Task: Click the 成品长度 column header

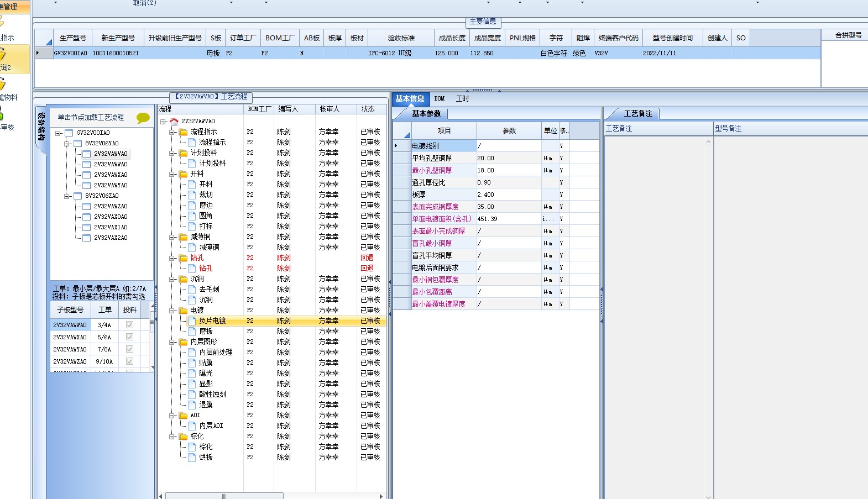Action: pyautogui.click(x=452, y=38)
